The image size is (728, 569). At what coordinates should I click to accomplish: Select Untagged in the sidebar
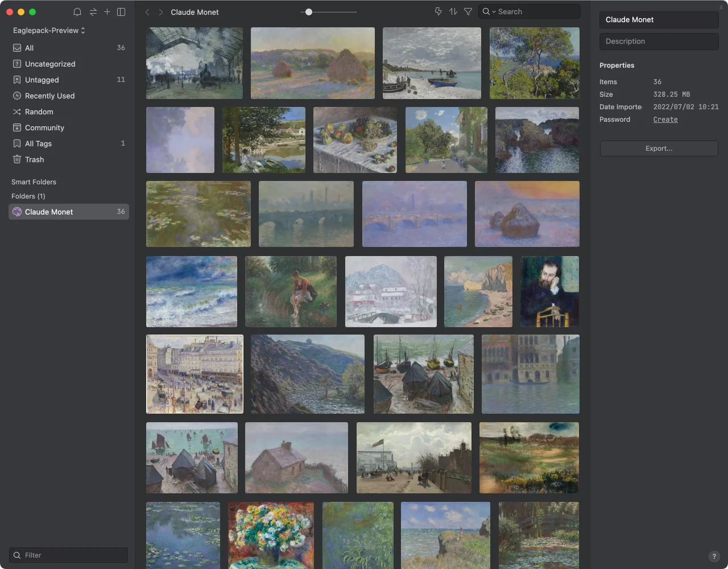pyautogui.click(x=69, y=80)
